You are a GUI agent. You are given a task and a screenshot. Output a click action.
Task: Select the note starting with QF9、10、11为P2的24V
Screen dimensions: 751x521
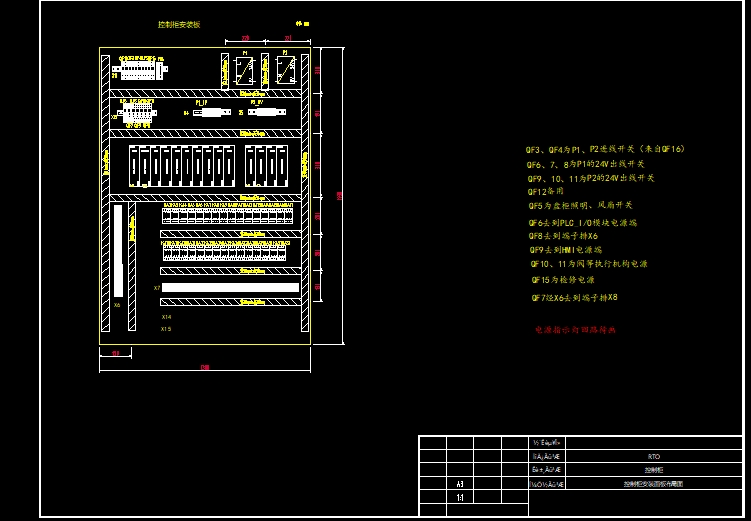pyautogui.click(x=591, y=178)
